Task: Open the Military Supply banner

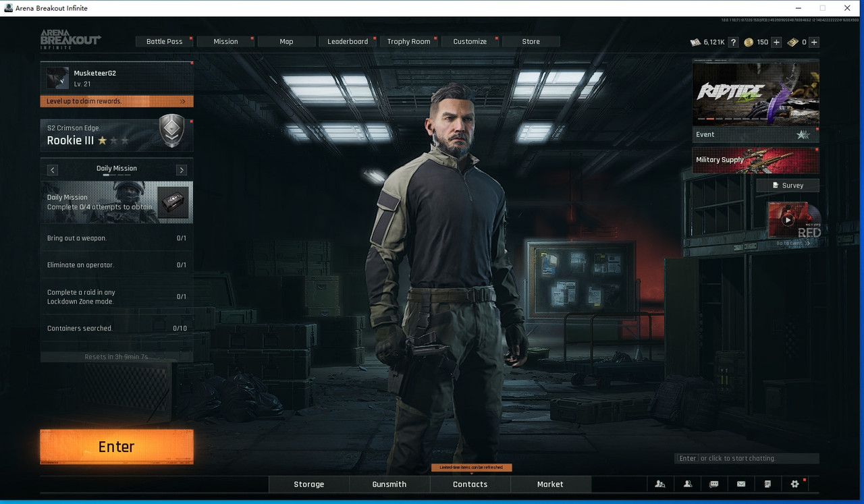Action: click(x=756, y=160)
